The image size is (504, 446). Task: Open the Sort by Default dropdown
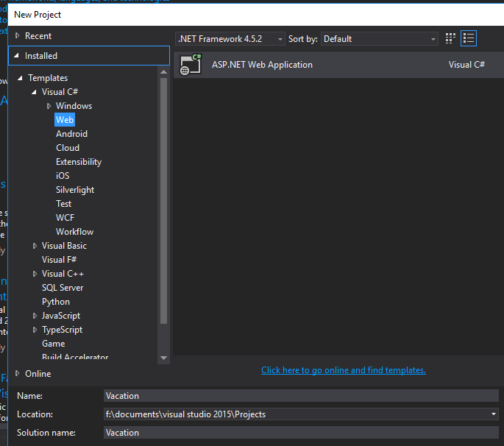click(x=380, y=39)
